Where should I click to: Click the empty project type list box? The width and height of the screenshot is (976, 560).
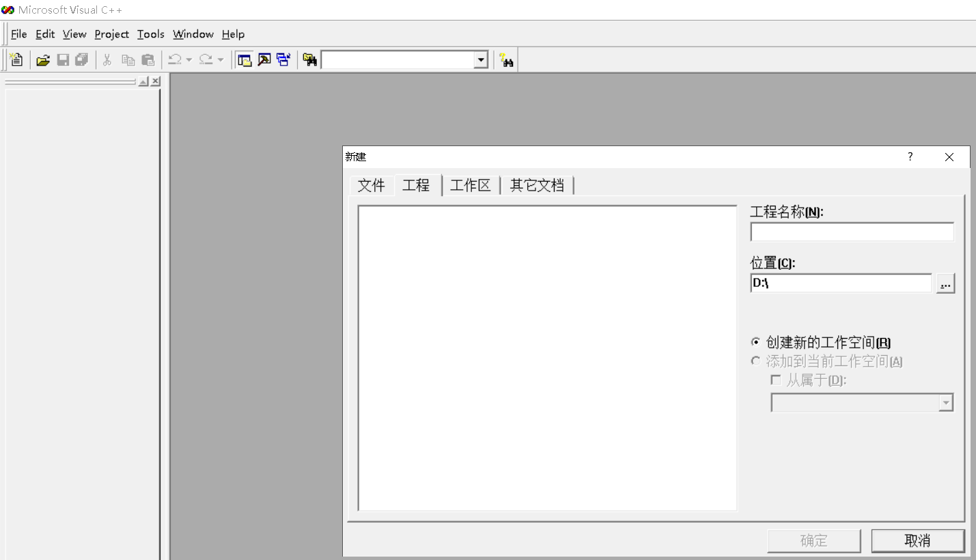(548, 358)
